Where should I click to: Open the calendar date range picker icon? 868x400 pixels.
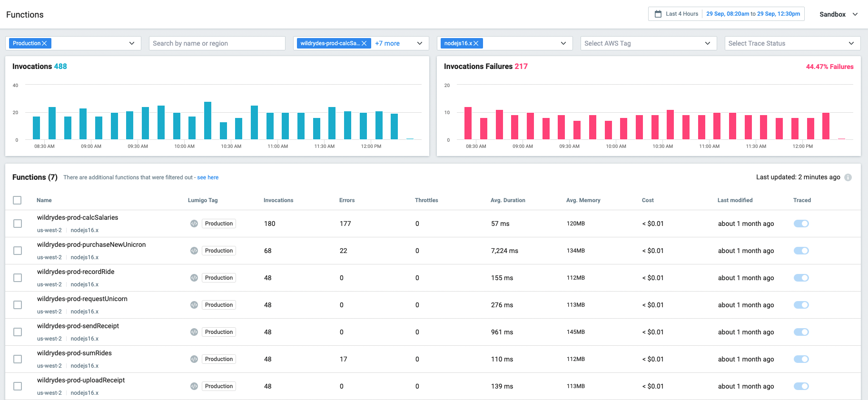pos(658,14)
